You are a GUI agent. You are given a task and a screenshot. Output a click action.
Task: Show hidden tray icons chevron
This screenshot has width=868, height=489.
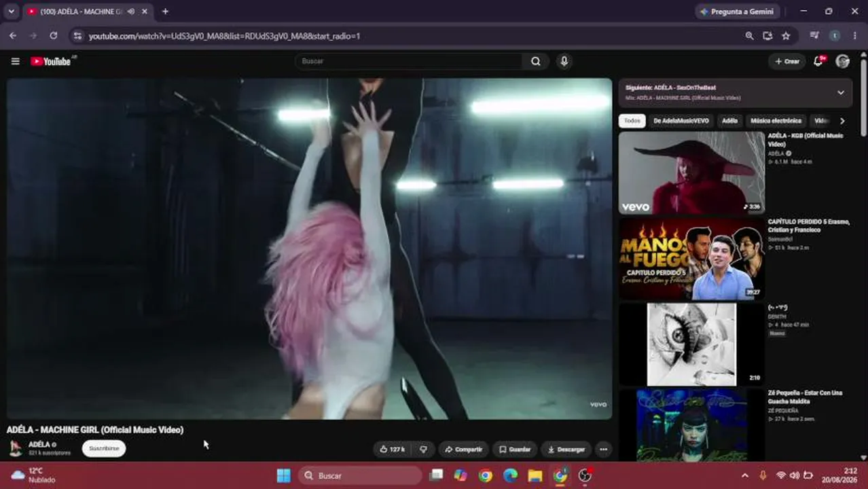pyautogui.click(x=745, y=475)
